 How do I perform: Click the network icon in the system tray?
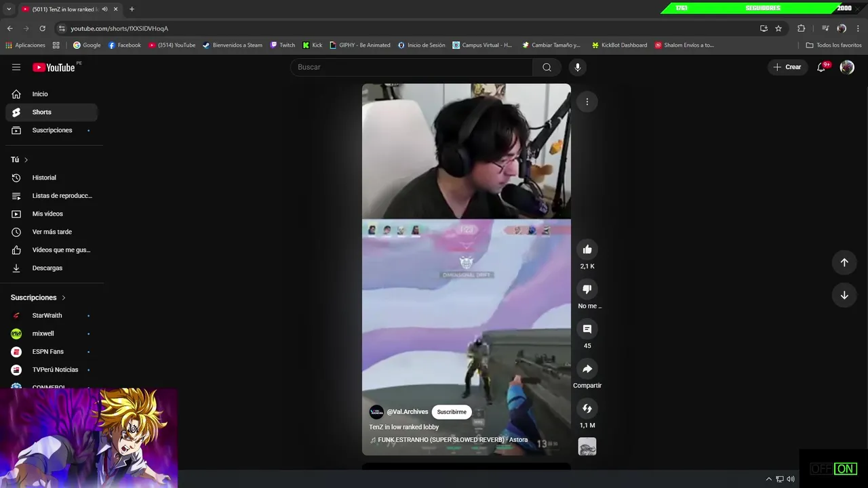coord(780,479)
